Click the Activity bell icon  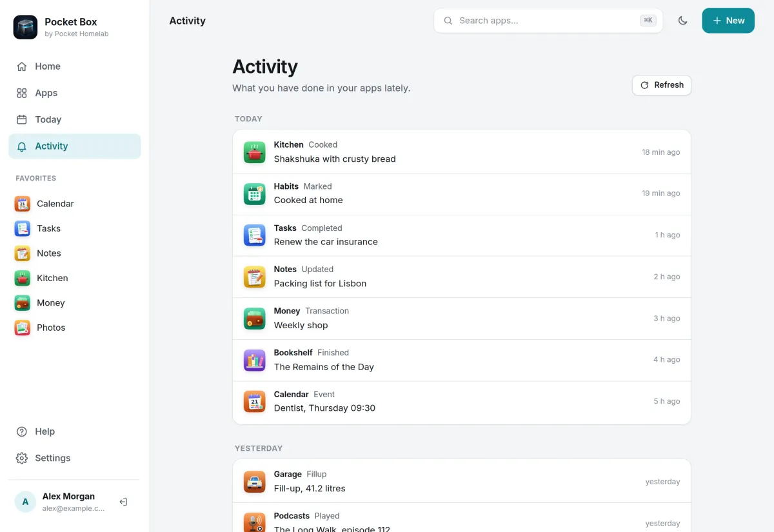point(22,146)
